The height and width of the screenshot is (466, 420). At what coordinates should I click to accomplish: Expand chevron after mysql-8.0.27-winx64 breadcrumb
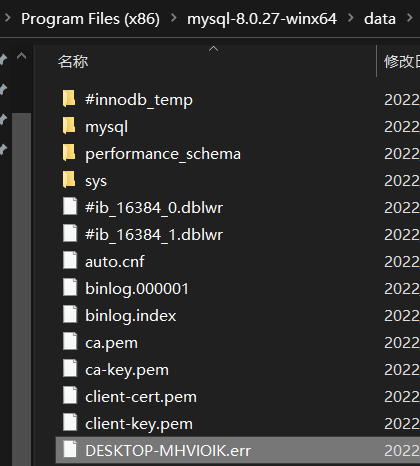tap(351, 18)
